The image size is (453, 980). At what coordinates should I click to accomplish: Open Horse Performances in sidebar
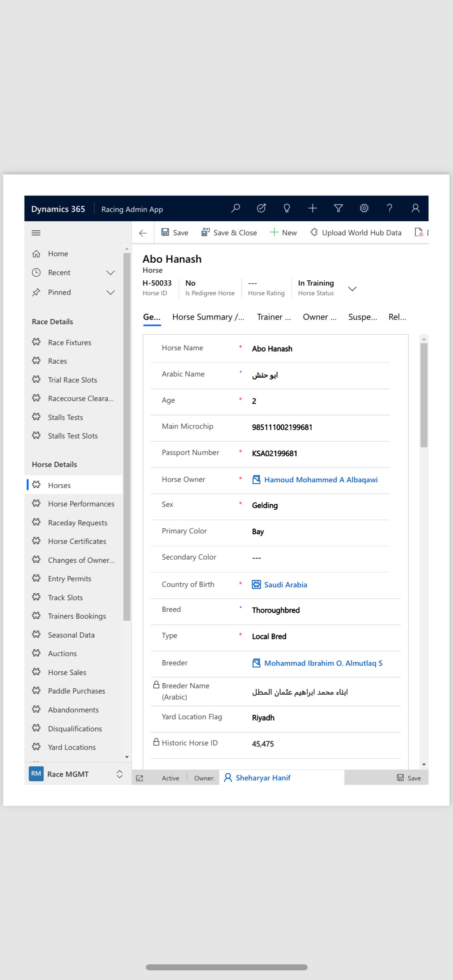81,504
